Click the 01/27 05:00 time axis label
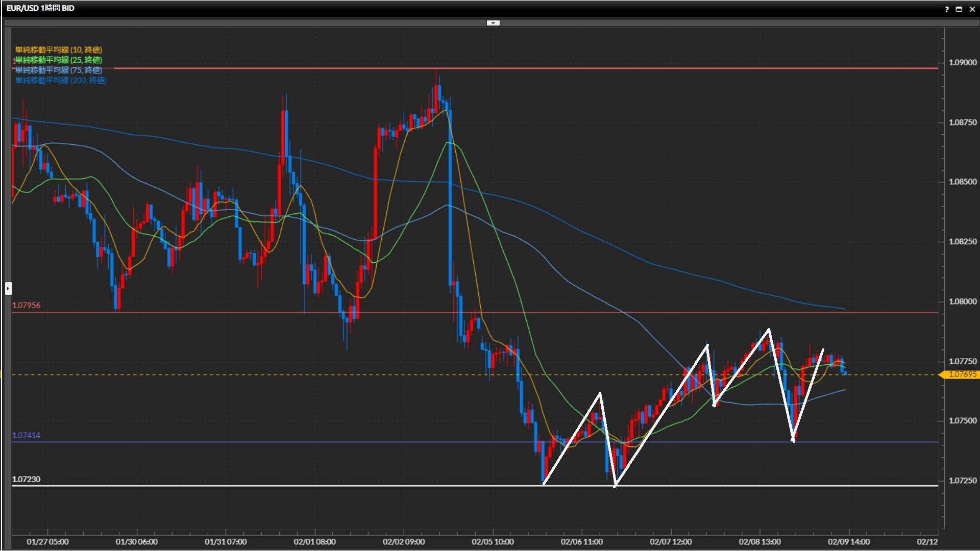 click(x=47, y=542)
